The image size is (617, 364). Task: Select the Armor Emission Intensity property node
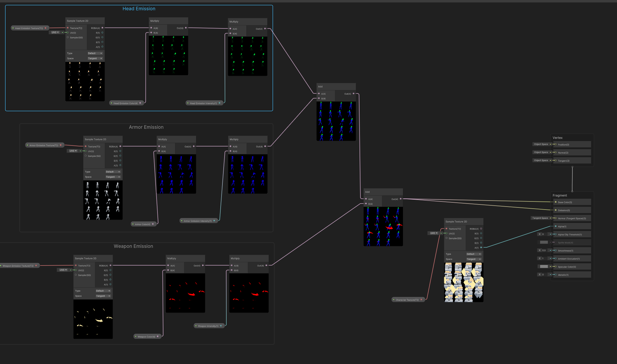198,221
